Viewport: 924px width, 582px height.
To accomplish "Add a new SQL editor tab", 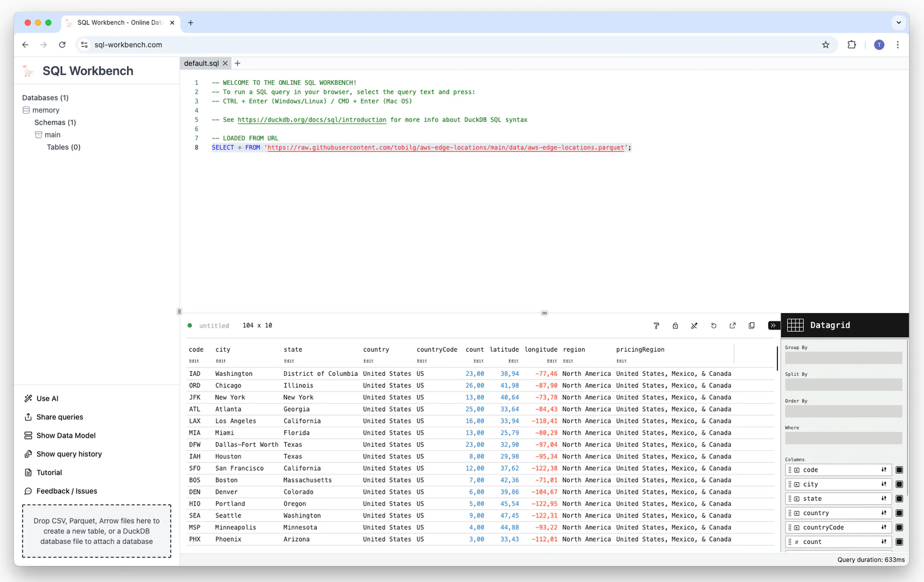I will tap(237, 64).
